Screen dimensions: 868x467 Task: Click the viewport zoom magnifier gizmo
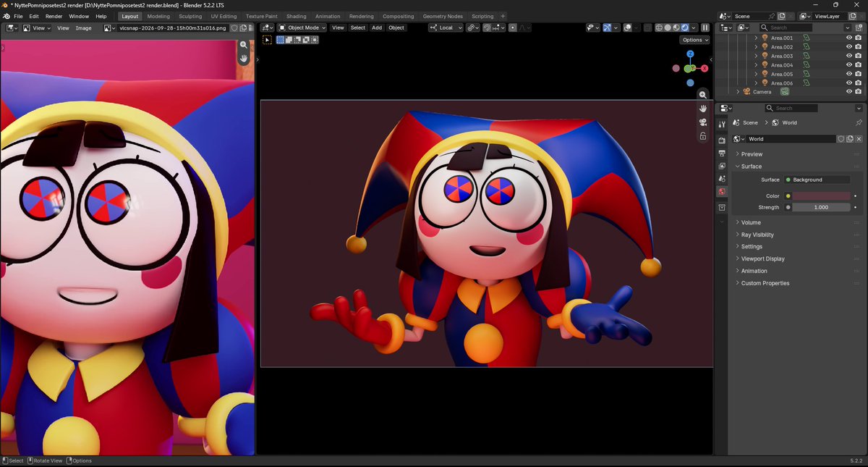pyautogui.click(x=702, y=95)
